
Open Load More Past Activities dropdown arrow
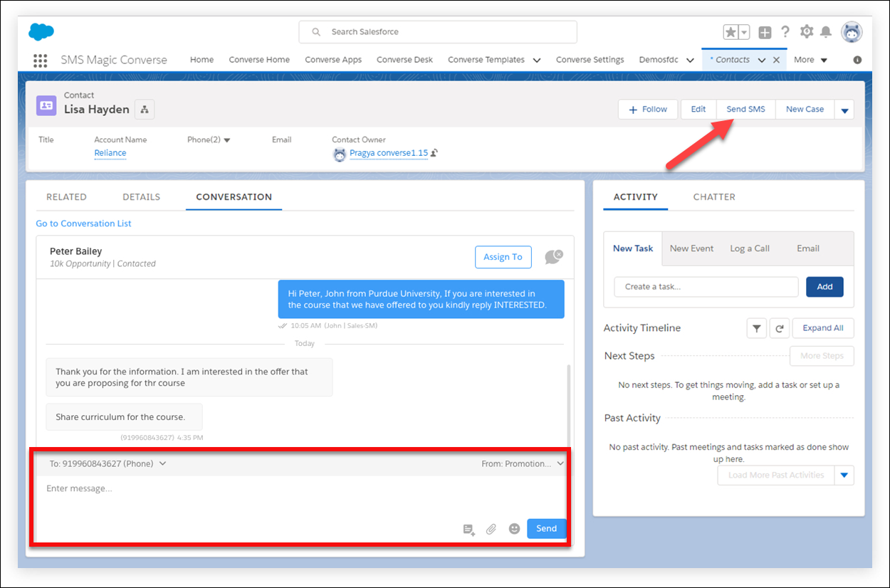pyautogui.click(x=844, y=476)
